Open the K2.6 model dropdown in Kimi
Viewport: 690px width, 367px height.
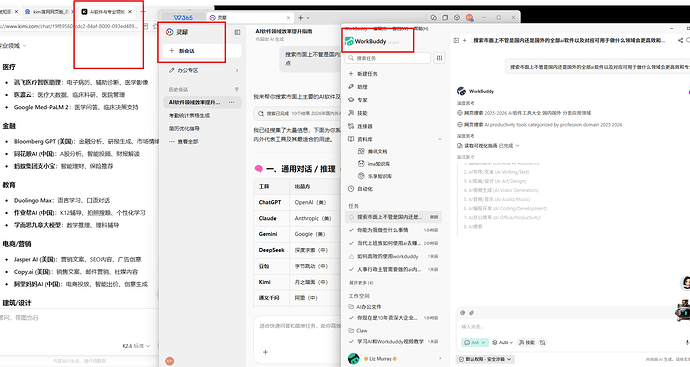click(136, 346)
